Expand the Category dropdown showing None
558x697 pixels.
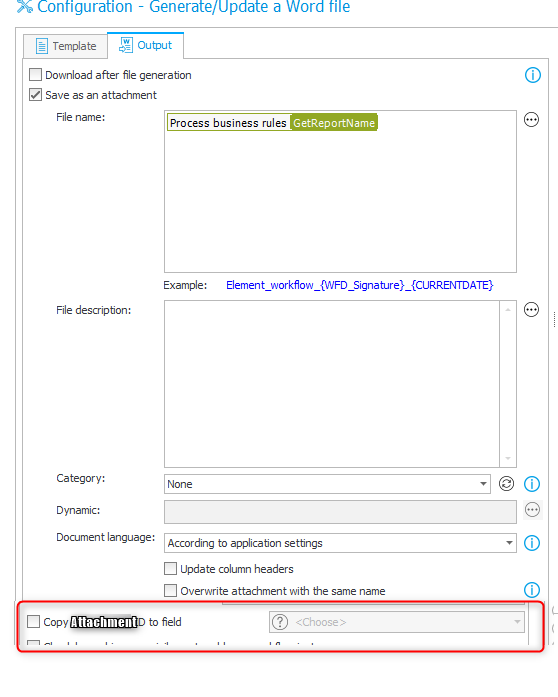[327, 484]
